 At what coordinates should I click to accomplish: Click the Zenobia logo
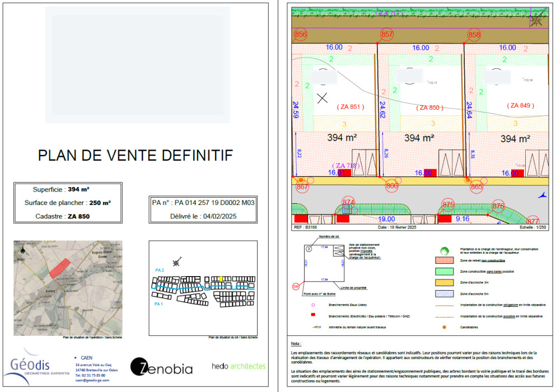[161, 367]
